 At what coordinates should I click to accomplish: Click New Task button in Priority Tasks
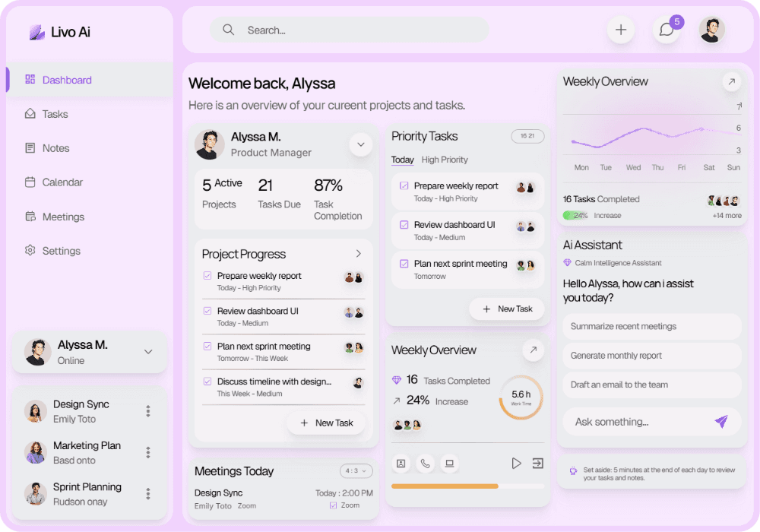[507, 309]
